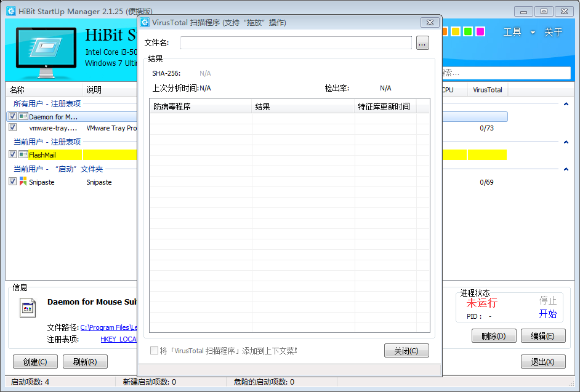Click the Snipaste application icon
580x392 pixels.
(x=23, y=181)
